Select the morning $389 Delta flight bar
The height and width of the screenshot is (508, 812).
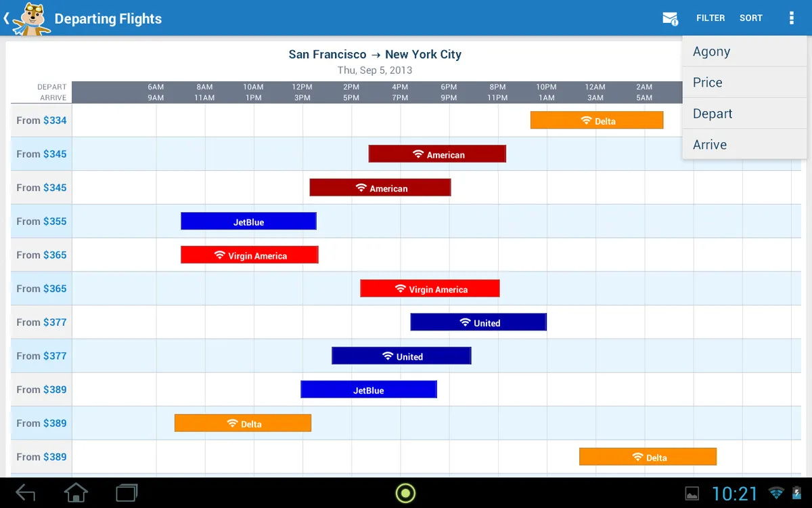pos(243,423)
